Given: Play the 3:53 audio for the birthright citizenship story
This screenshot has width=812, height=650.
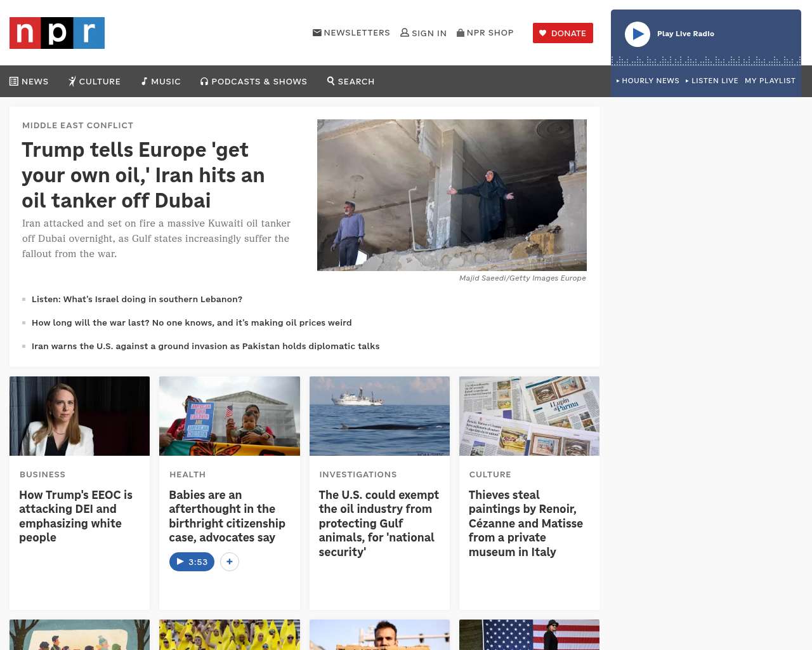Looking at the screenshot, I should point(192,562).
